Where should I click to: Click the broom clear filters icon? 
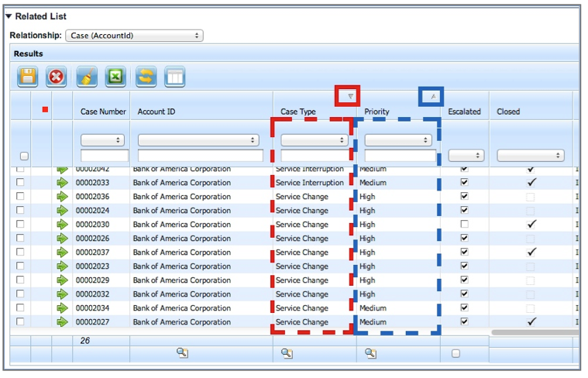click(x=87, y=77)
